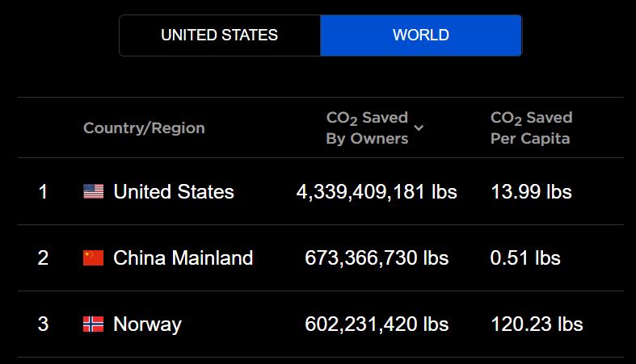Select the WORLD tab

pyautogui.click(x=421, y=36)
